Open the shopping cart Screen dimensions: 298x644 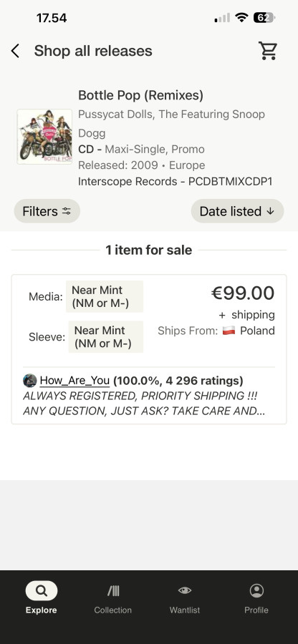point(268,51)
